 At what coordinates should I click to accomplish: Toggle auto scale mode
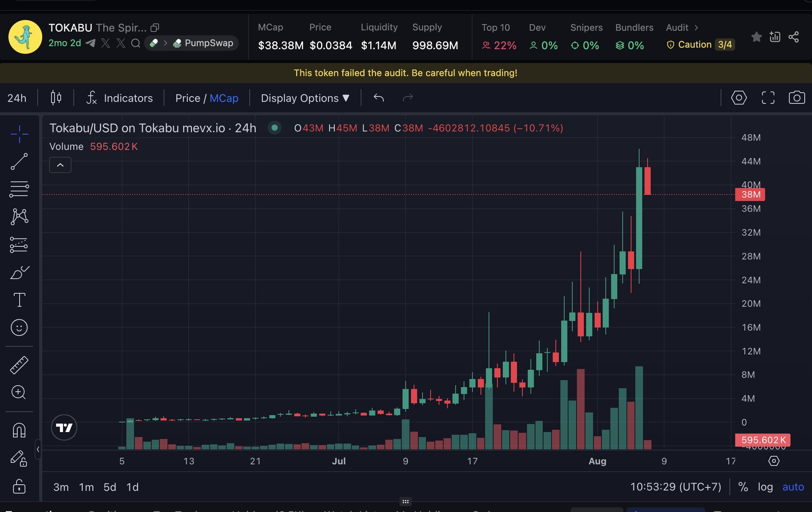(793, 487)
